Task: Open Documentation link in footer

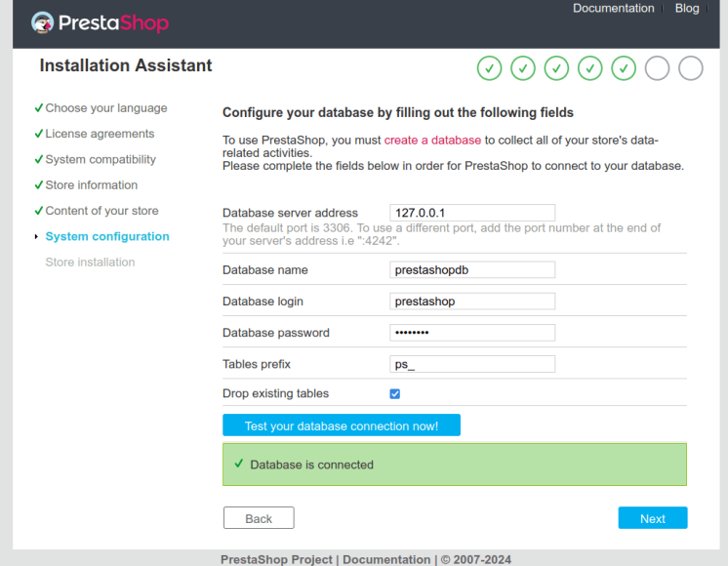Action: coord(386,559)
